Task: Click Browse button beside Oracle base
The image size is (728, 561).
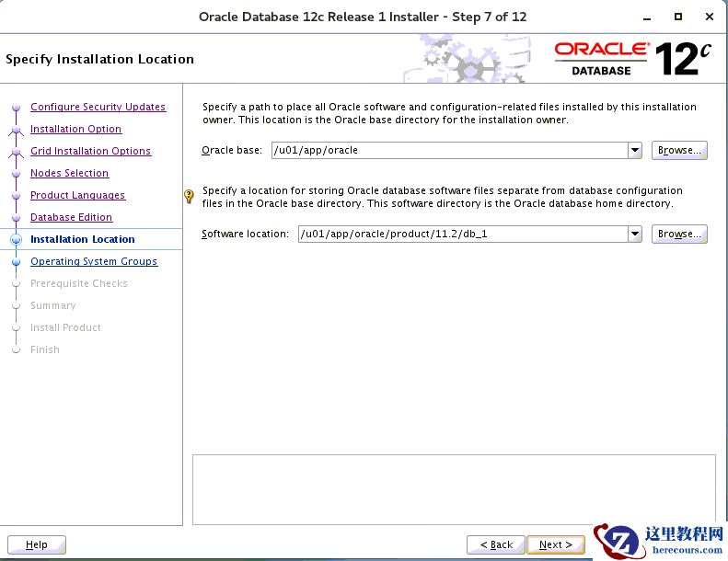Action: [x=679, y=150]
